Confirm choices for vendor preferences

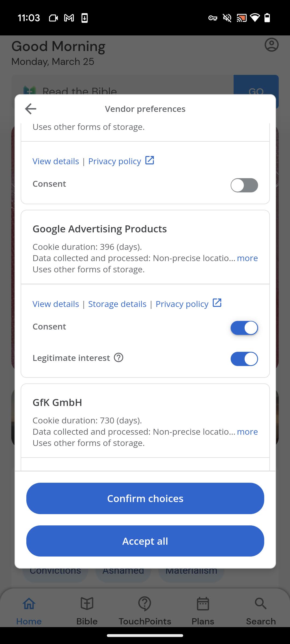click(x=145, y=499)
